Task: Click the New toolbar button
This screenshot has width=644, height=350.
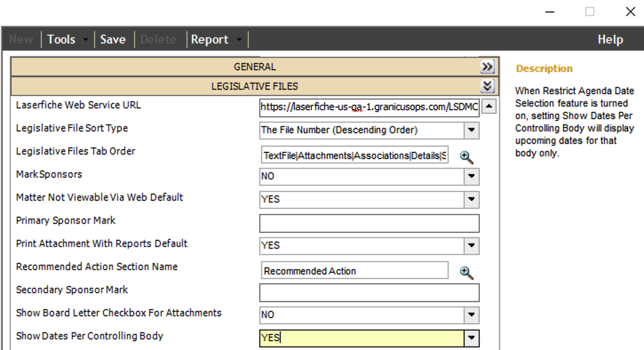Action: (21, 40)
